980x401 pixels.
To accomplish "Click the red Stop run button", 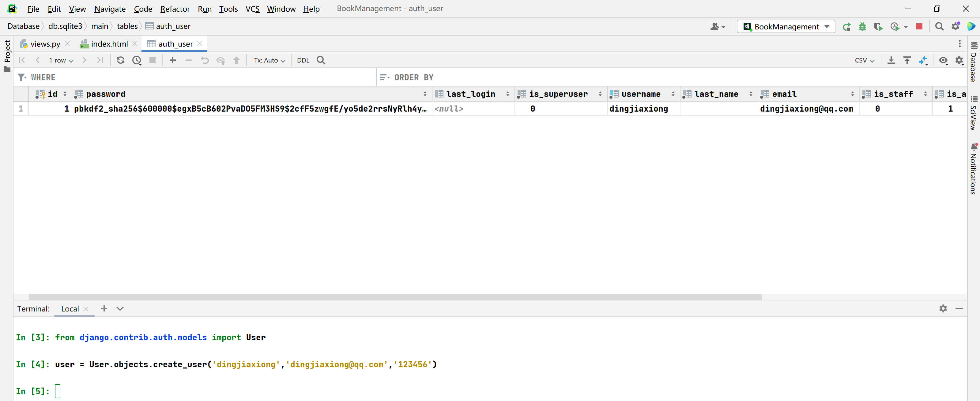I will pos(919,26).
